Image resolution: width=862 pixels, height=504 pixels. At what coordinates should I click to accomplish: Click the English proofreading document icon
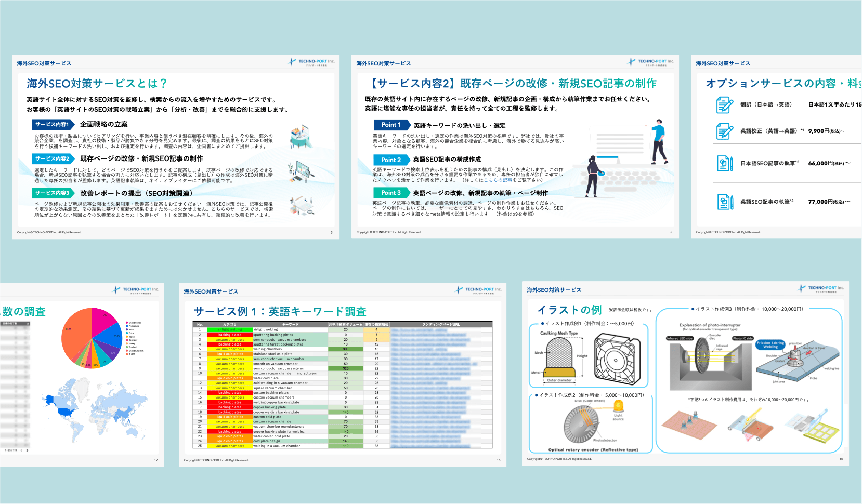(x=724, y=131)
